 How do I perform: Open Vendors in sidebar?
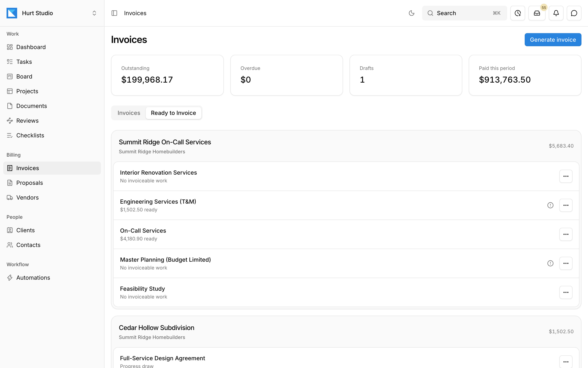(x=52, y=197)
